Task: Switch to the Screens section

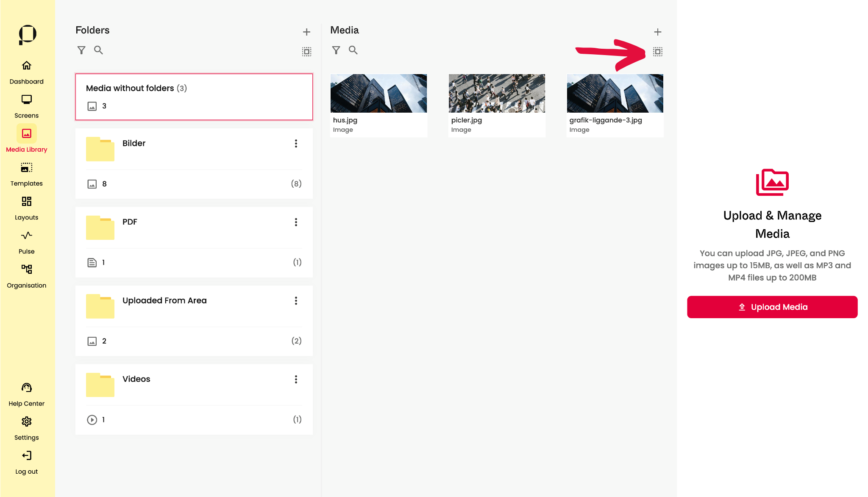Action: coord(26,106)
